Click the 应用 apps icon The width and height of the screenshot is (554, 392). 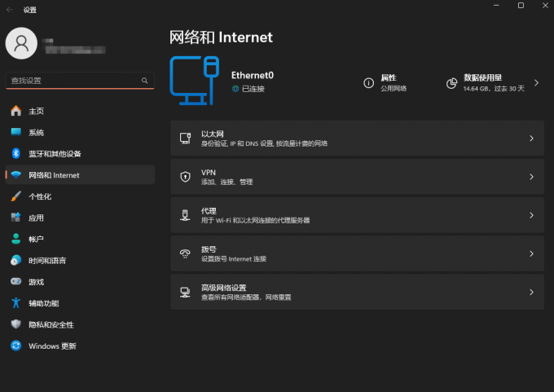[16, 218]
